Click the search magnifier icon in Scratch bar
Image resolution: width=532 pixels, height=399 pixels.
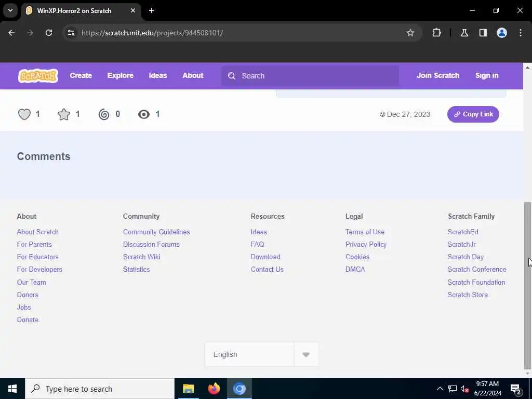(232, 76)
